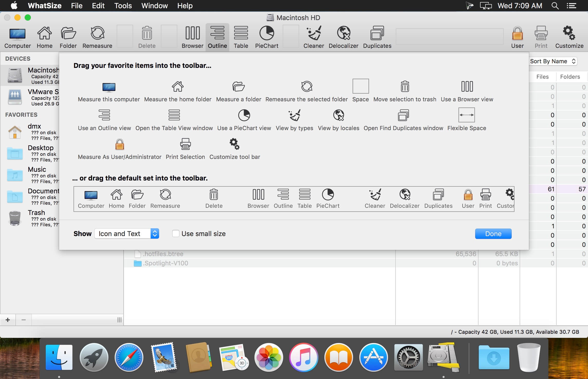This screenshot has height=379, width=588.
Task: Open Spotlight search in the menu bar
Action: click(x=555, y=6)
